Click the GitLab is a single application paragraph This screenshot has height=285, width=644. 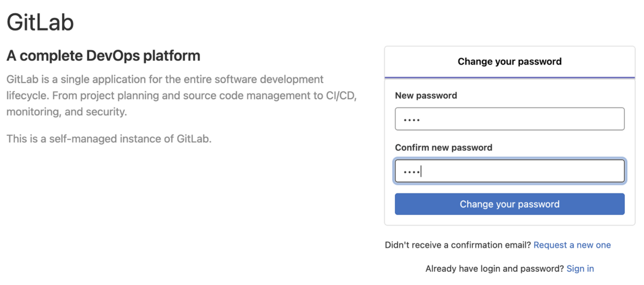(182, 95)
